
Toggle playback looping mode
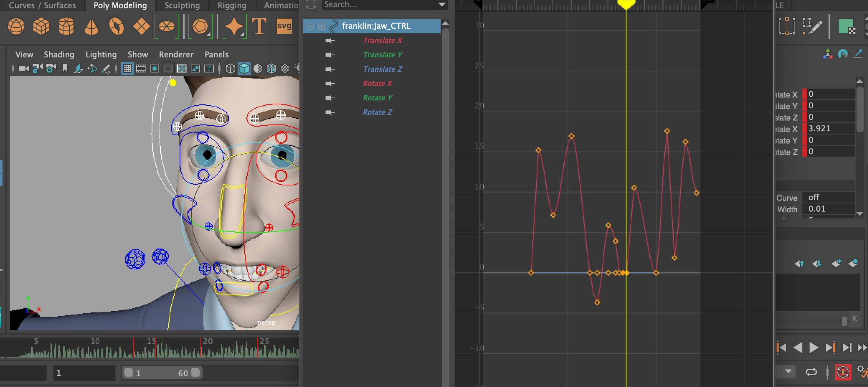(811, 372)
